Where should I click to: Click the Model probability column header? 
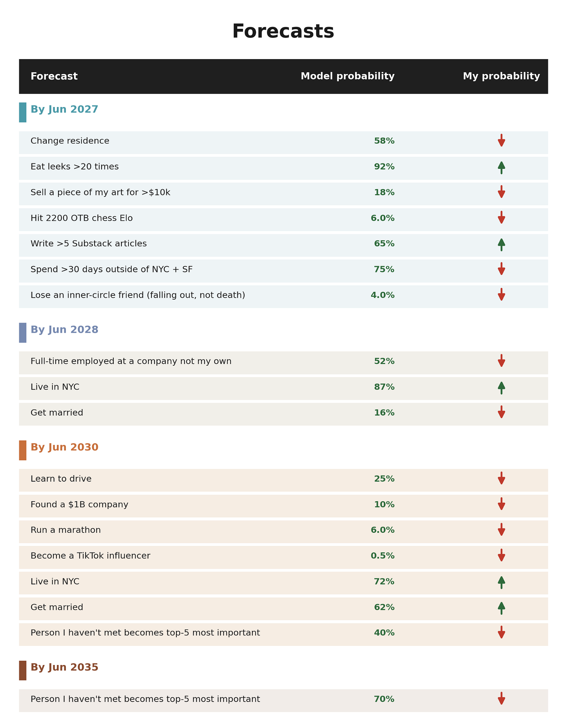pyautogui.click(x=347, y=76)
